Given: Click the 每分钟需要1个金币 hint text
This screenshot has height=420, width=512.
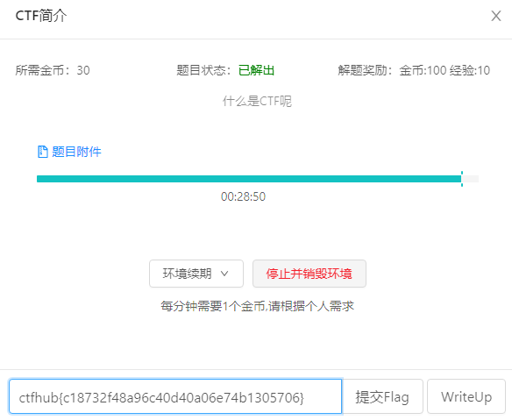Looking at the screenshot, I should (x=257, y=306).
